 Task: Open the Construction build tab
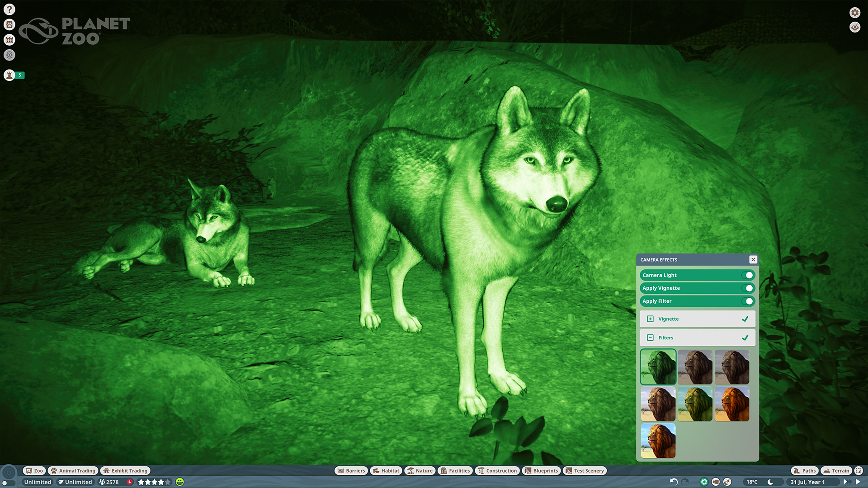point(497,471)
